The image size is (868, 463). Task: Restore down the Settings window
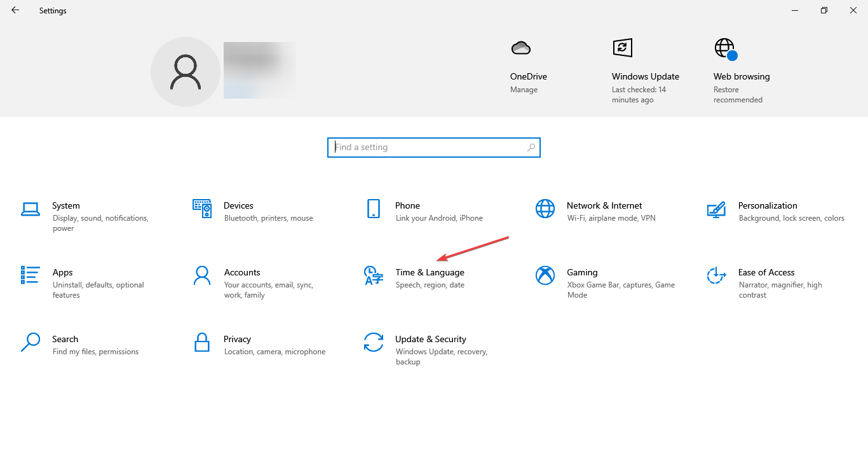(824, 10)
